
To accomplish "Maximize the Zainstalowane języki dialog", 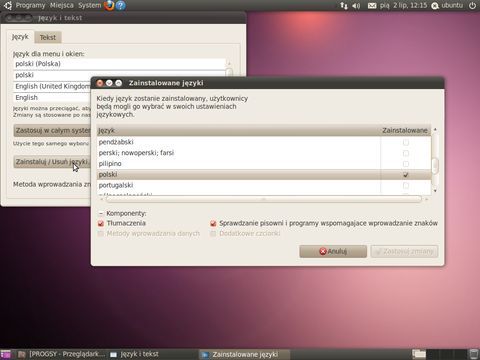I will pyautogui.click(x=118, y=83).
